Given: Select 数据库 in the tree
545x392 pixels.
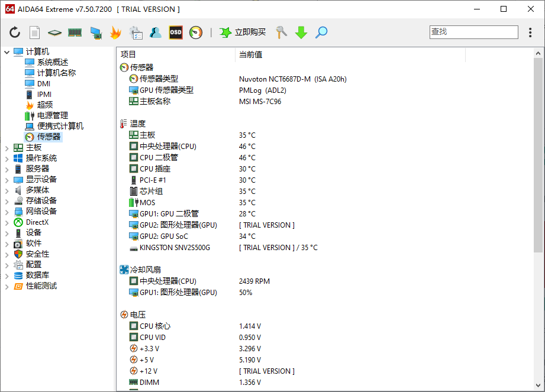Looking at the screenshot, I should pos(37,276).
